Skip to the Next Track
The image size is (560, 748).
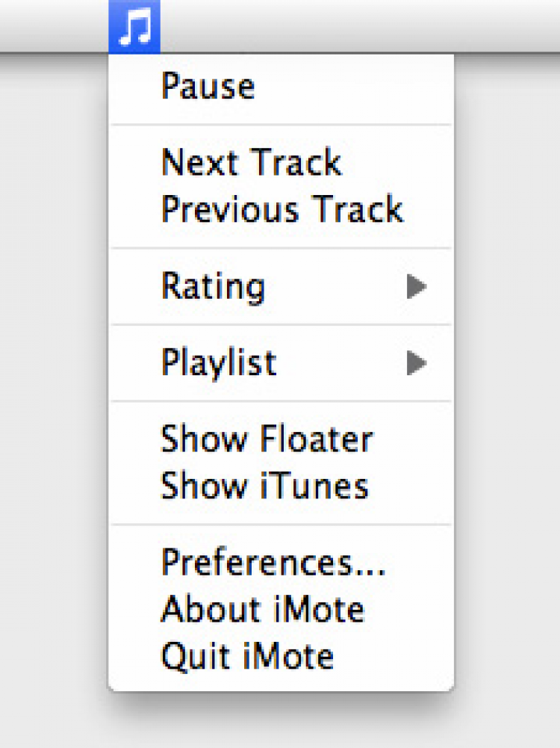click(251, 163)
